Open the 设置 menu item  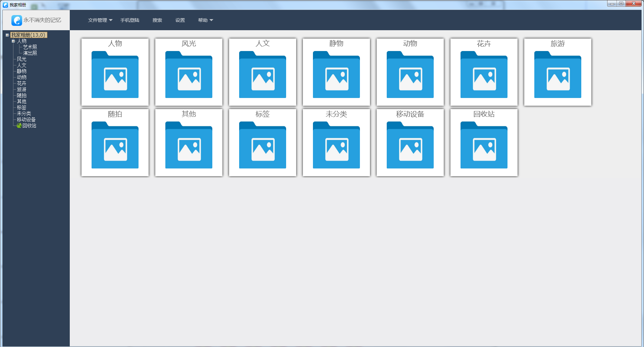click(x=180, y=20)
